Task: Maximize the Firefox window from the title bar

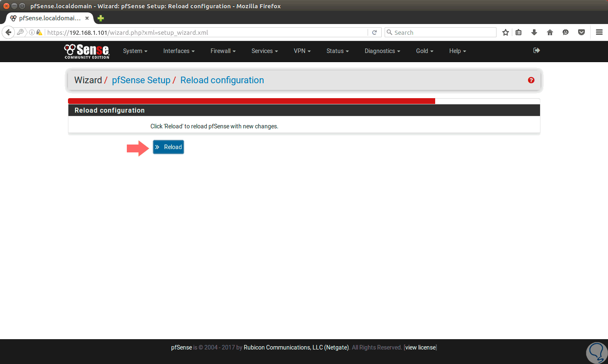Action: [22, 6]
